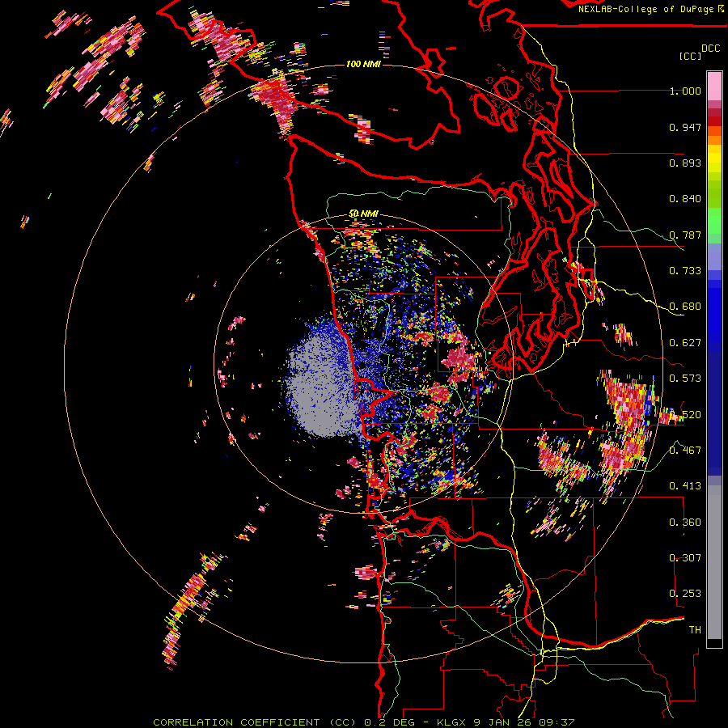The width and height of the screenshot is (728, 728).
Task: Choose the 0.253 scale label
Action: point(685,594)
